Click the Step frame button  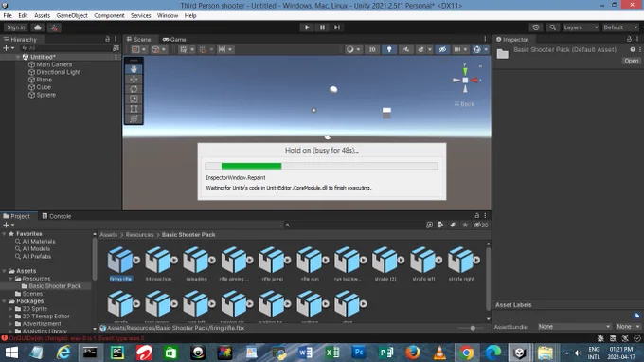pos(337,27)
